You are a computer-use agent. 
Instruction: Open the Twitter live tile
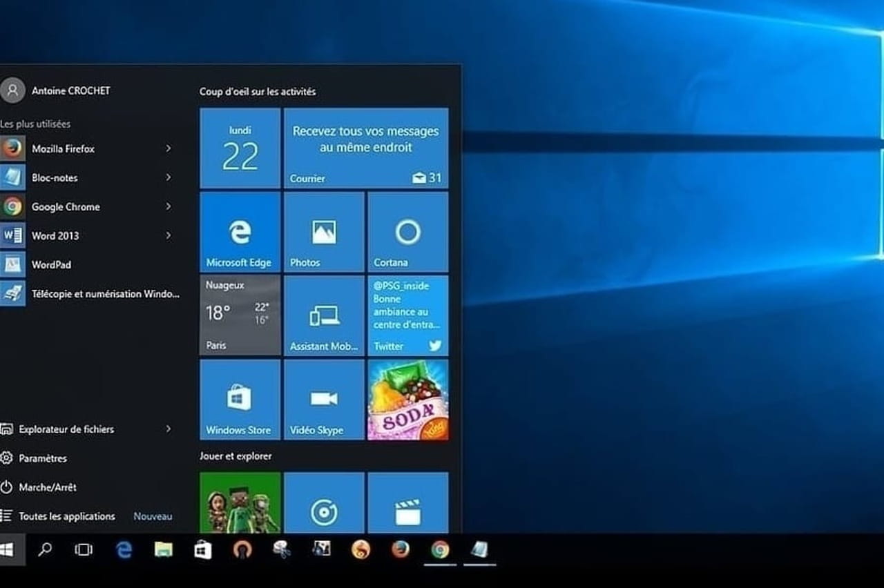click(408, 315)
